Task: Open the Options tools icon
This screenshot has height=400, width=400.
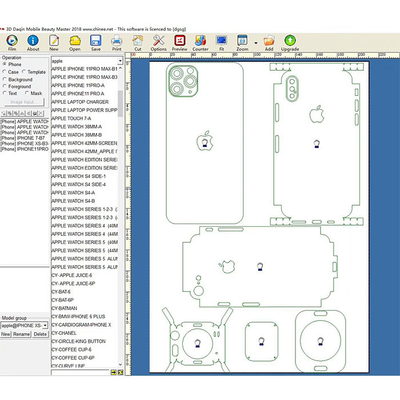Action: coord(158,41)
